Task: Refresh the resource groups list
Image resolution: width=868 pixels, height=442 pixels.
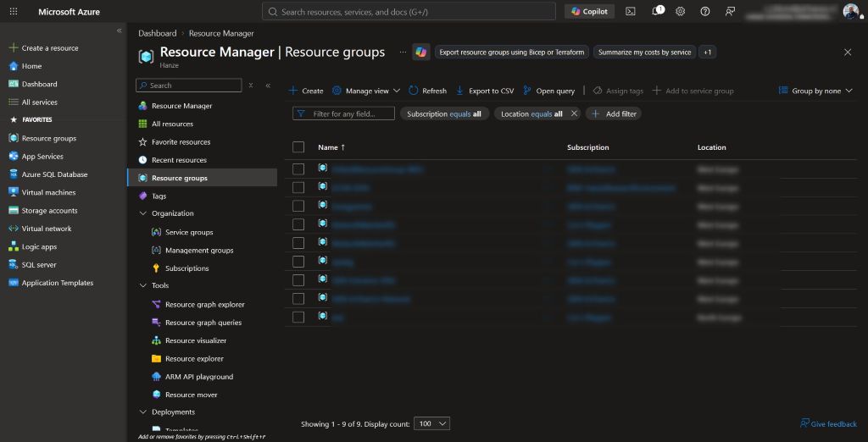Action: 427,91
